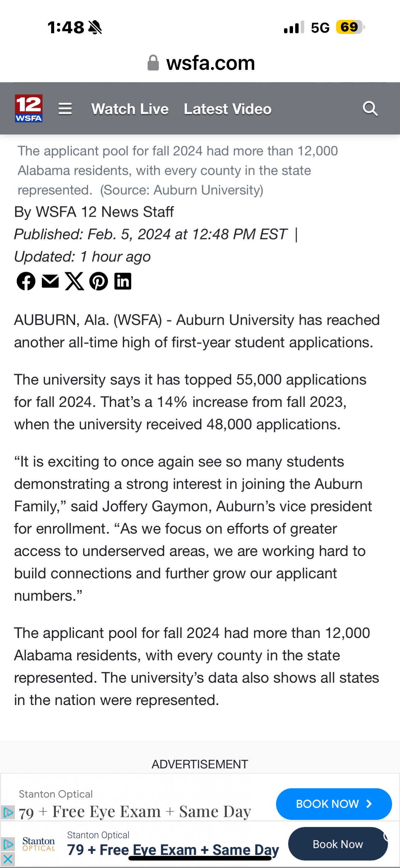The width and height of the screenshot is (400, 868).
Task: Share article on Facebook
Action: [x=26, y=281]
